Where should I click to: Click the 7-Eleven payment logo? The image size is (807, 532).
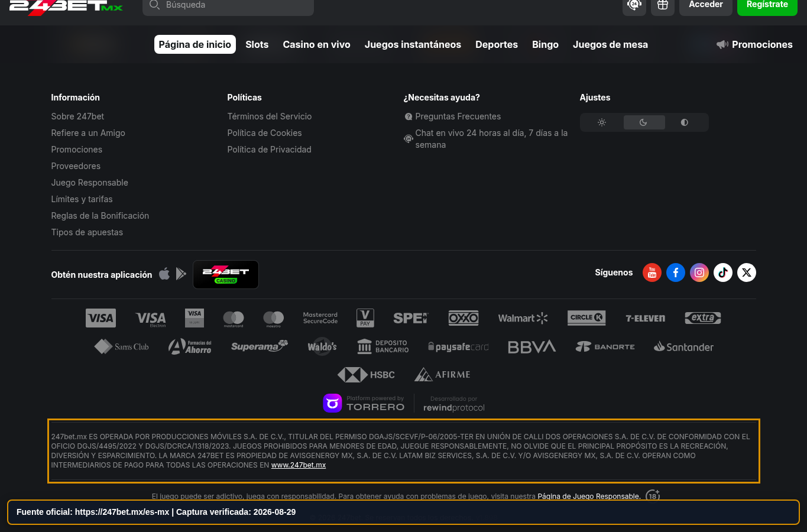click(x=646, y=318)
